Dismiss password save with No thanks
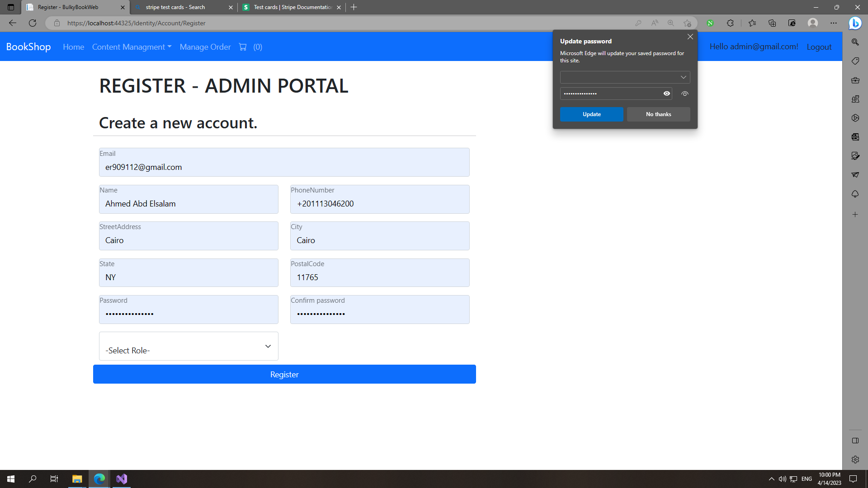This screenshot has width=868, height=488. coord(658,114)
